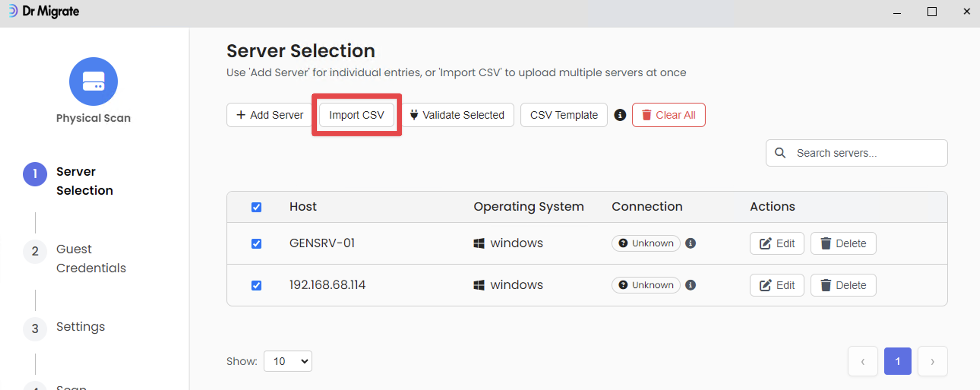
Task: Click the Unknown status badge for GENSRV-01
Action: point(646,243)
